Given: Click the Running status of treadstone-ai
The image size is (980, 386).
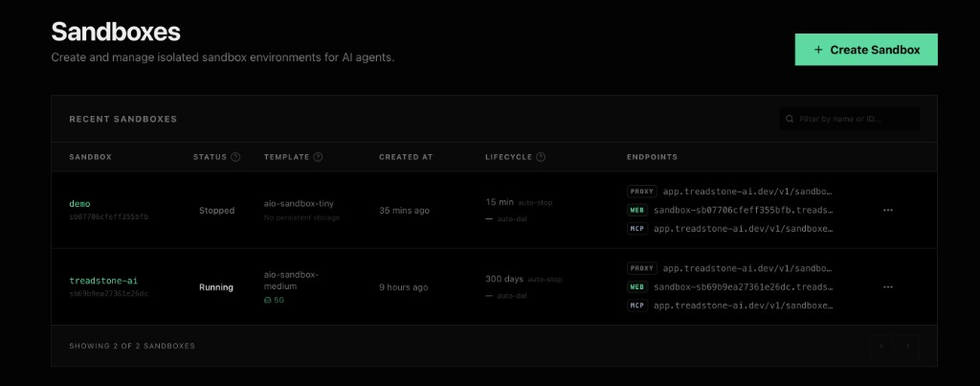Looking at the screenshot, I should tap(216, 287).
